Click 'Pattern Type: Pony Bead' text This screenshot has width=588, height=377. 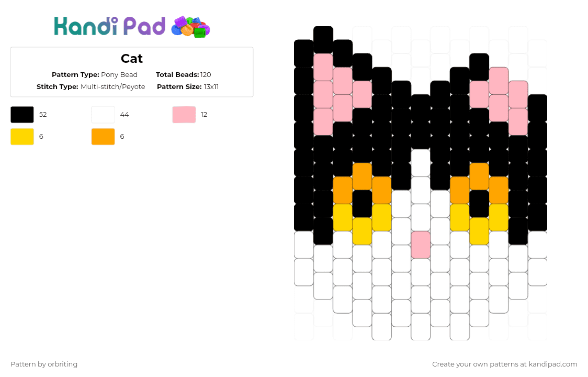(95, 75)
